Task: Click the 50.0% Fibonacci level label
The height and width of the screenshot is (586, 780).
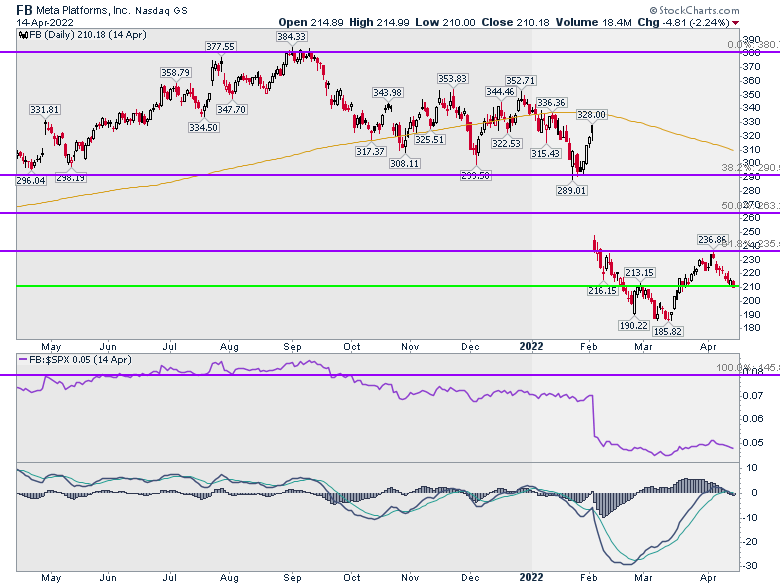Action: coord(751,205)
